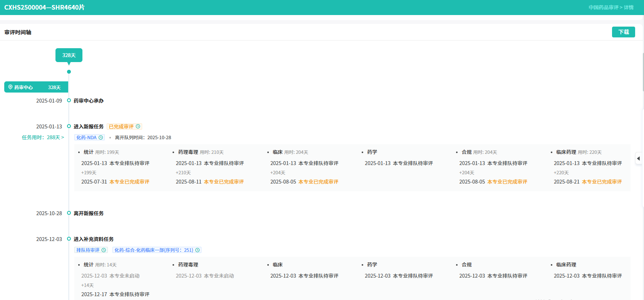This screenshot has width=644, height=300.
Task: Click the green dot under 328天 bubble
Action: (x=69, y=72)
